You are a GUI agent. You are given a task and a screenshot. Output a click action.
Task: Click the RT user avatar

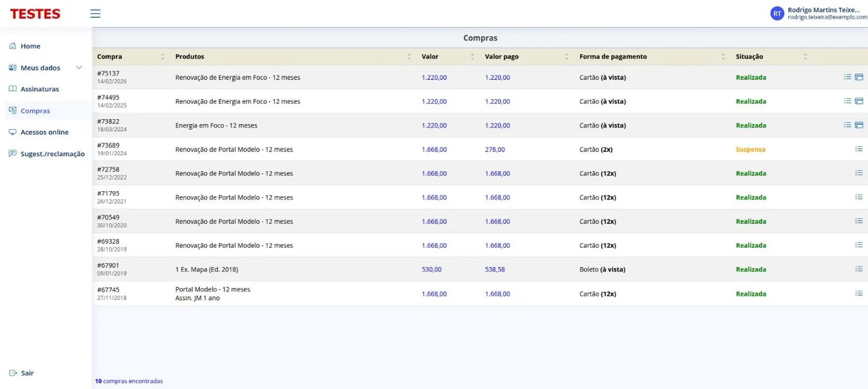point(777,14)
